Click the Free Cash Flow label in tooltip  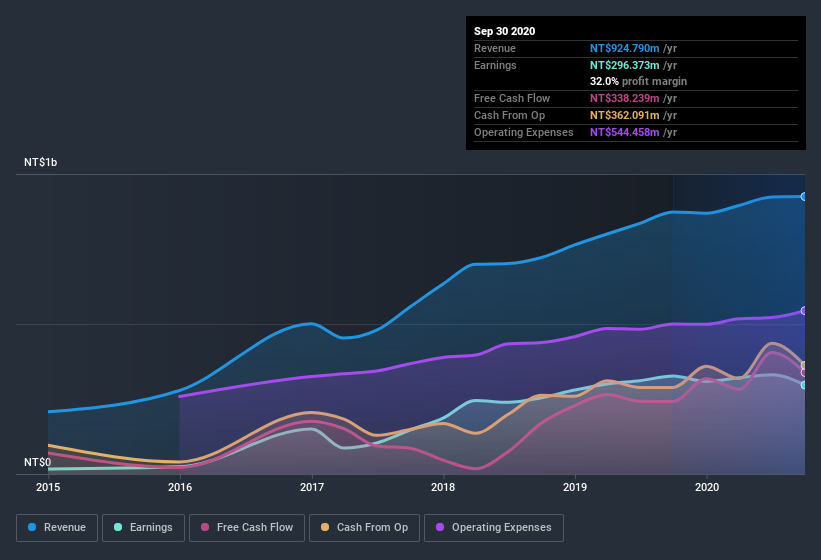[x=512, y=98]
